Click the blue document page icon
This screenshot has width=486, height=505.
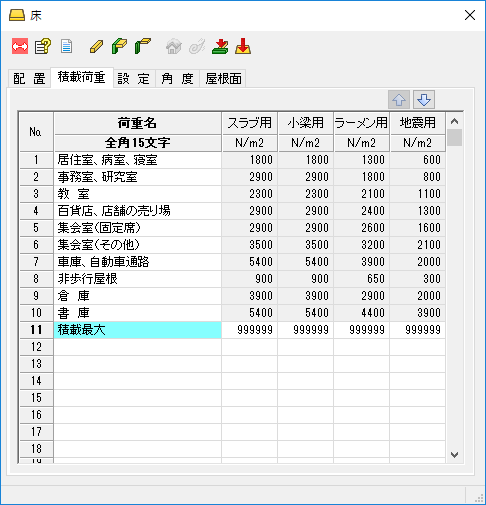pos(66,46)
